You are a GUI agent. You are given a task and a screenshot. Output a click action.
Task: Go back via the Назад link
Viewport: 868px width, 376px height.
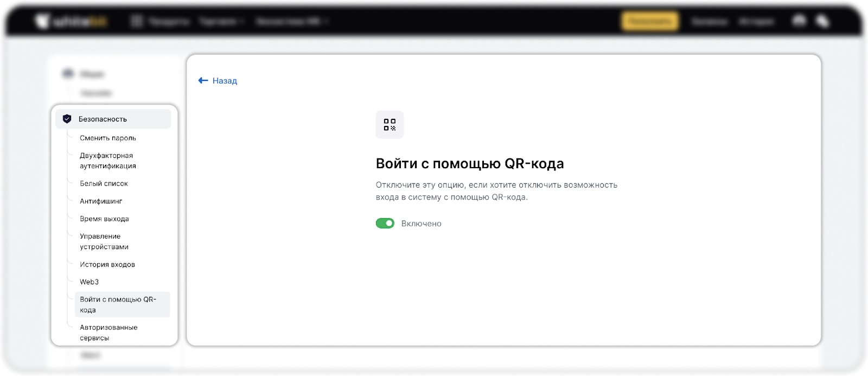(225, 81)
